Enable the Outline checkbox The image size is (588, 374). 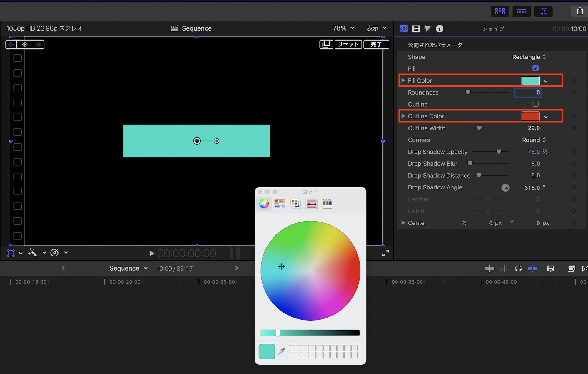click(x=535, y=104)
